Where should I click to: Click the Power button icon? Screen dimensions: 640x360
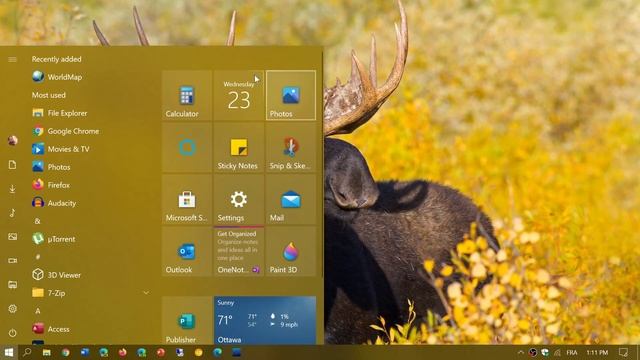[12, 333]
